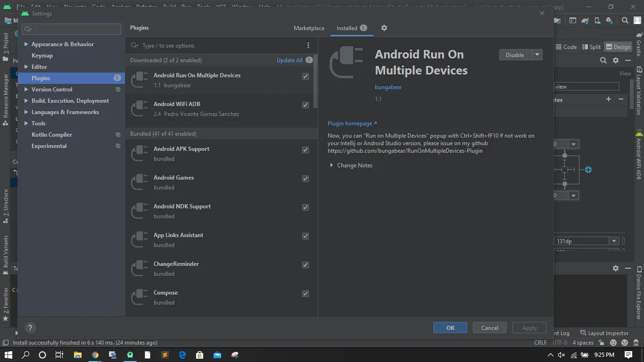Click the Android Games plugin icon
This screenshot has height=362, width=644.
coord(139,182)
